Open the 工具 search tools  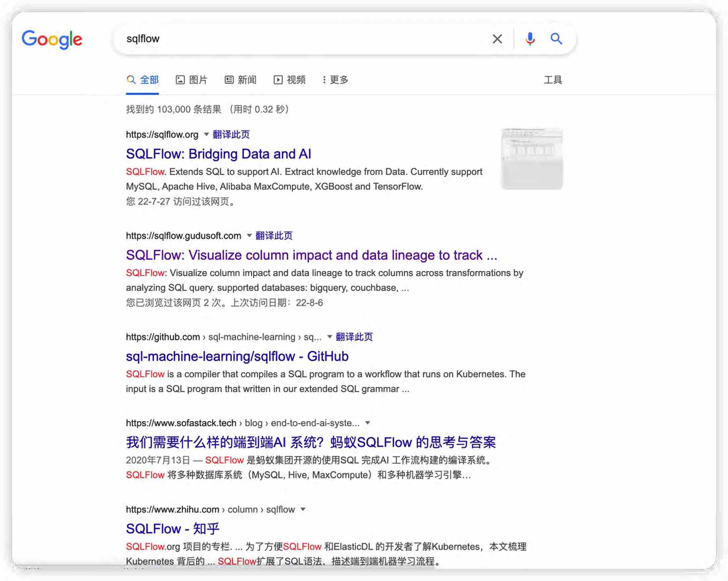[553, 80]
